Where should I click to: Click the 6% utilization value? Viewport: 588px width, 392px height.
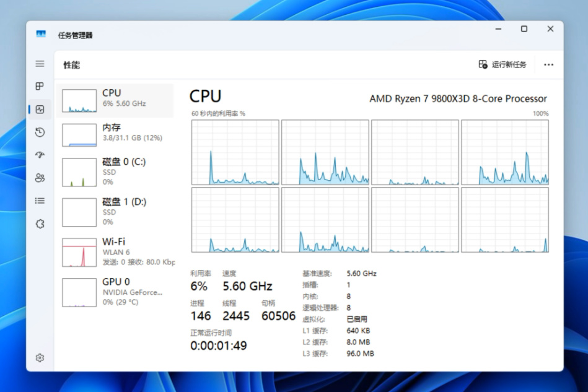click(x=199, y=286)
